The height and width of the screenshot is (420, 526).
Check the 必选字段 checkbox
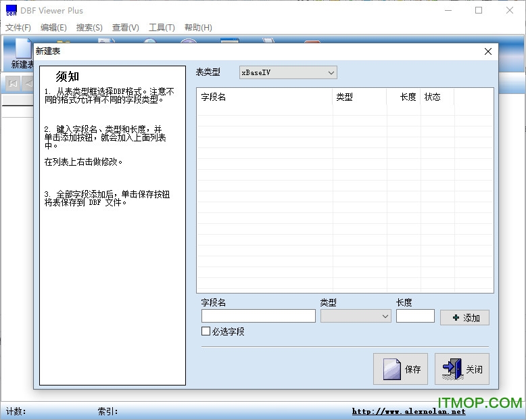tap(206, 331)
